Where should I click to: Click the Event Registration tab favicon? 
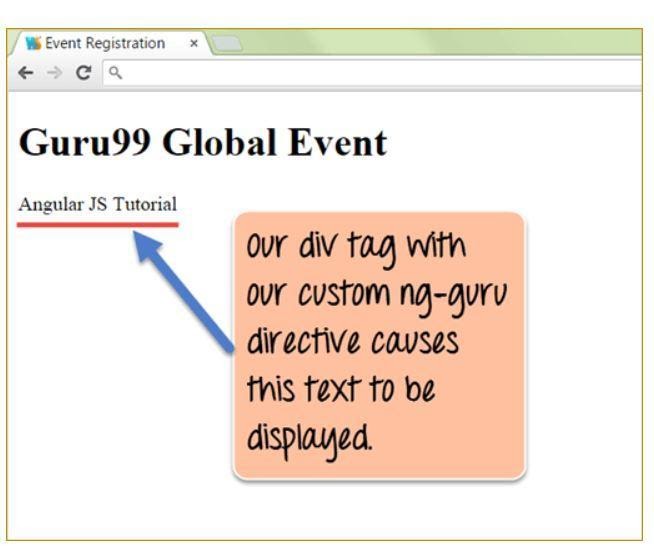[x=33, y=43]
